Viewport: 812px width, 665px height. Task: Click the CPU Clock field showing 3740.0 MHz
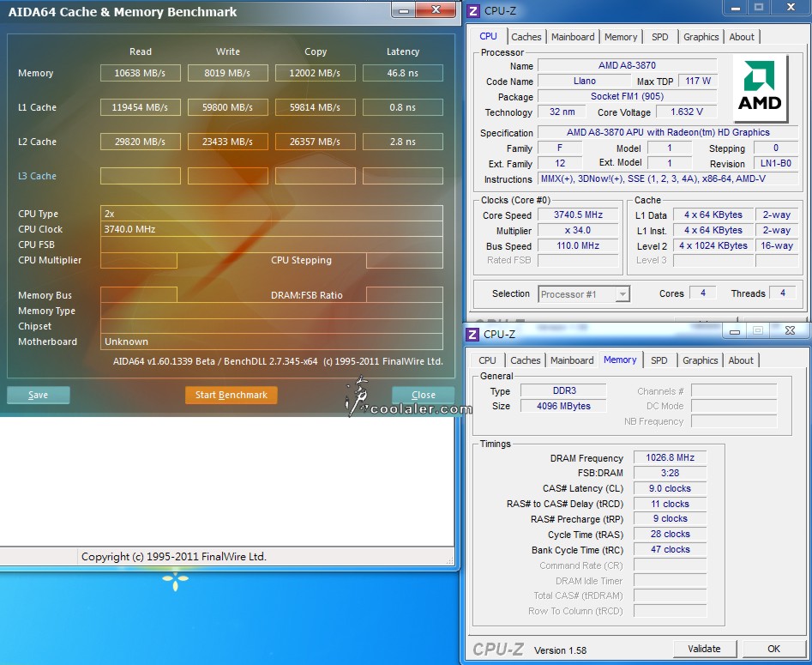tap(272, 229)
